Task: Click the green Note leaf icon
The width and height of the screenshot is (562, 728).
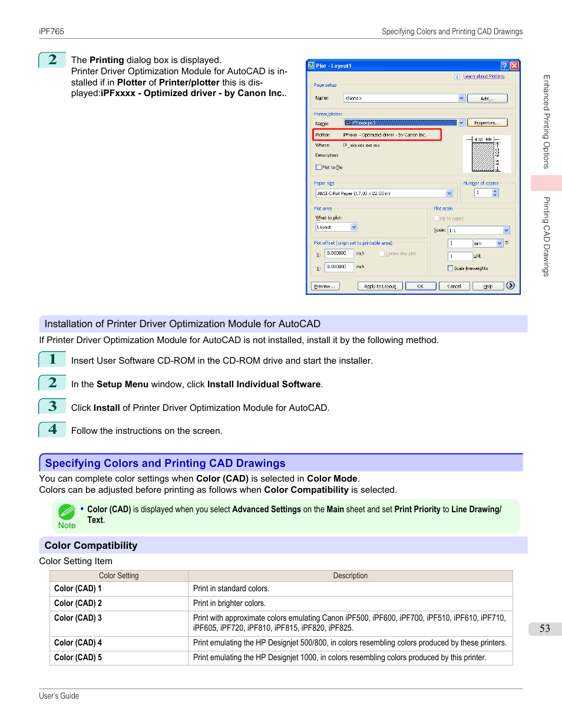Action: pyautogui.click(x=67, y=512)
